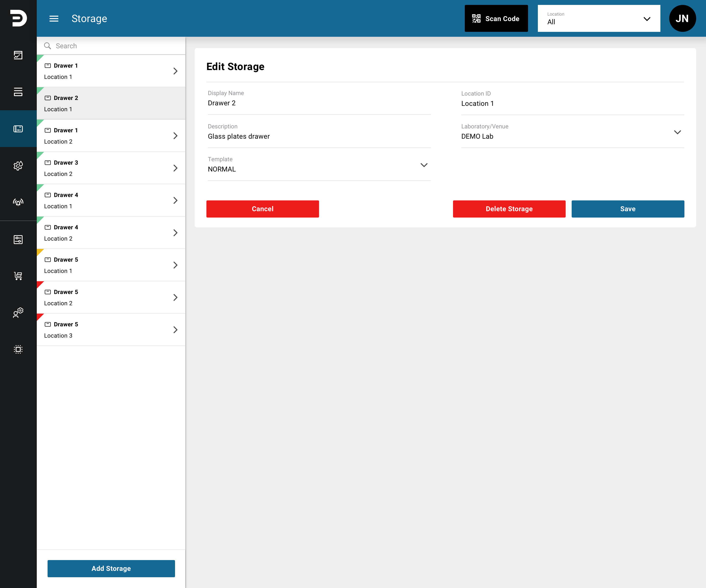This screenshot has height=588, width=706.
Task: Click the Storage page title
Action: tap(89, 18)
